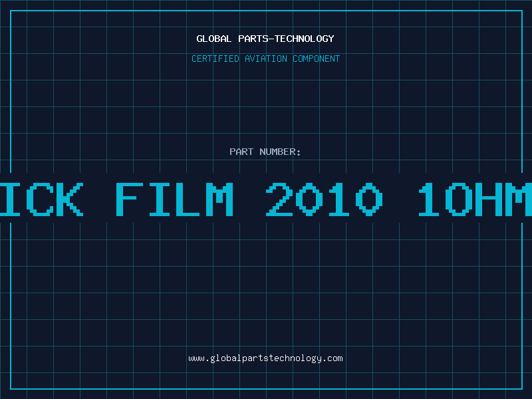Open the www.globalpartstechnology.com link
Image resolution: width=532 pixels, height=399 pixels.
(265, 358)
